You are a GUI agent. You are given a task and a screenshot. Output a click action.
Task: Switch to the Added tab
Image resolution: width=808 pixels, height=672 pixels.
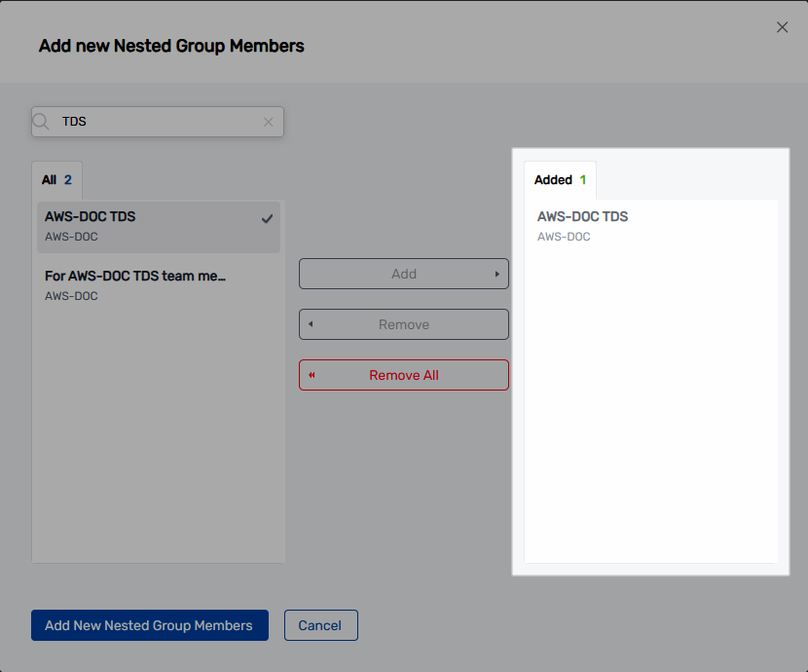coord(555,179)
